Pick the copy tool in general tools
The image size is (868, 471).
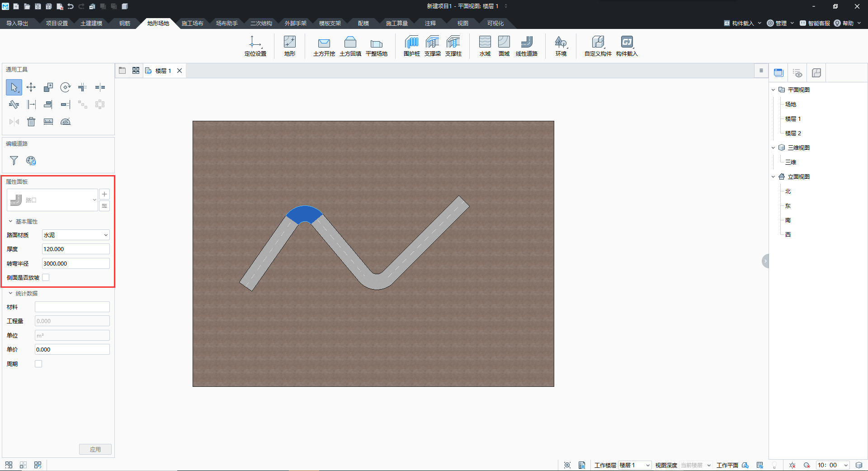pos(48,87)
